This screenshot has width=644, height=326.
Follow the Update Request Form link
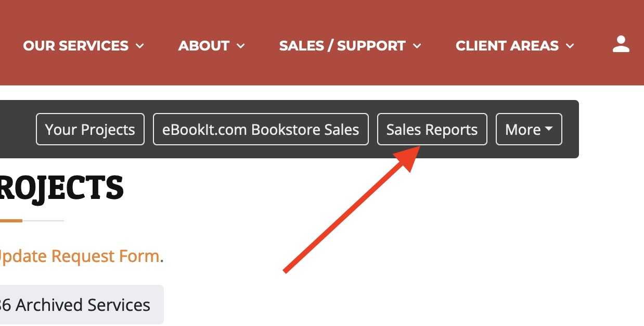point(80,256)
